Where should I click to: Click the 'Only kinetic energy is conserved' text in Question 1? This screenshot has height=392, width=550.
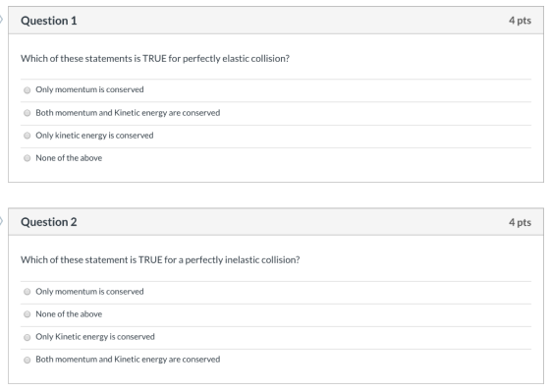94,136
